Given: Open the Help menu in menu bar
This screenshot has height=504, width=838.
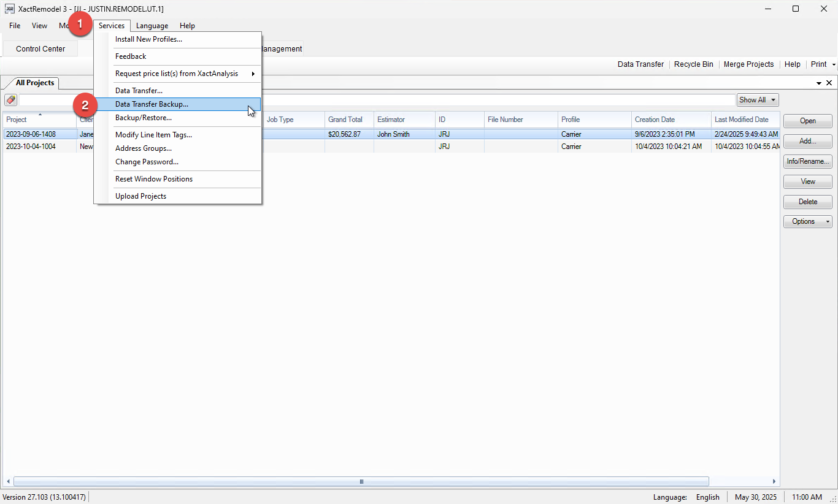Looking at the screenshot, I should (x=187, y=26).
